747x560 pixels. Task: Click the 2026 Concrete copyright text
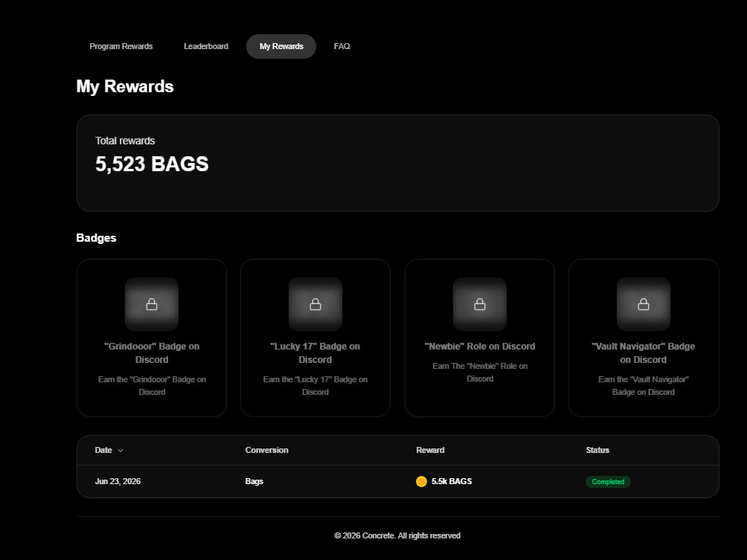click(x=397, y=535)
